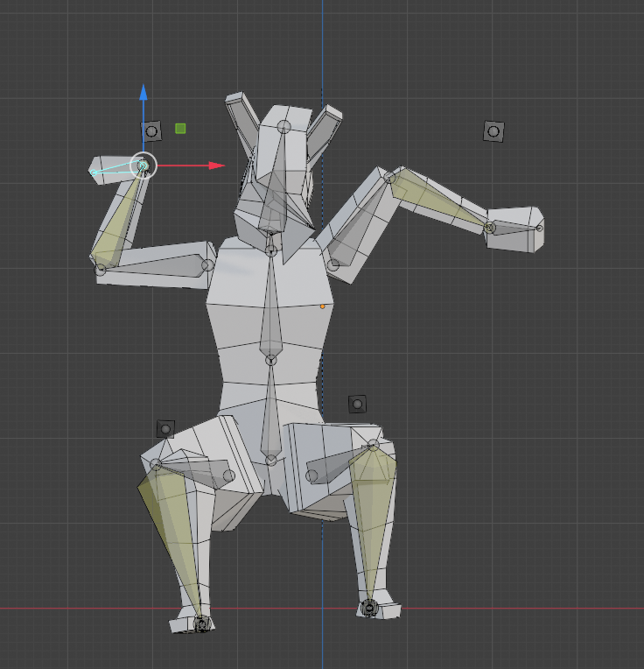The image size is (644, 669).
Task: Click the green square plane handle
Action: pos(180,129)
